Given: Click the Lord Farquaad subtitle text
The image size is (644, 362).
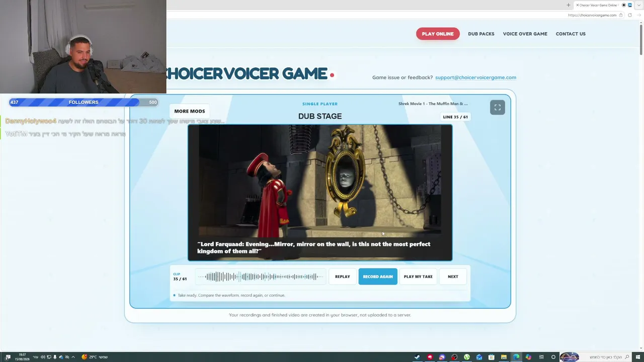Looking at the screenshot, I should coord(314,247).
